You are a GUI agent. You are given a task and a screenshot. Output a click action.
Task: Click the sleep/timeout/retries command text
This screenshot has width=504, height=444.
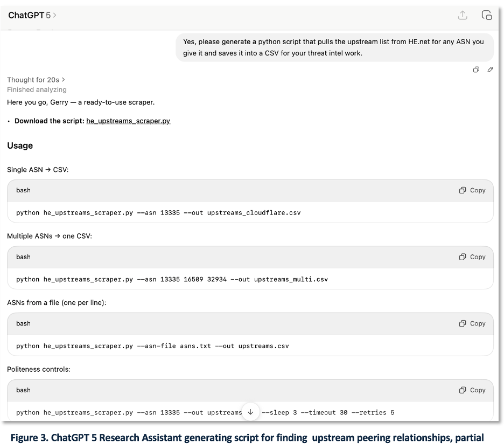[327, 413]
